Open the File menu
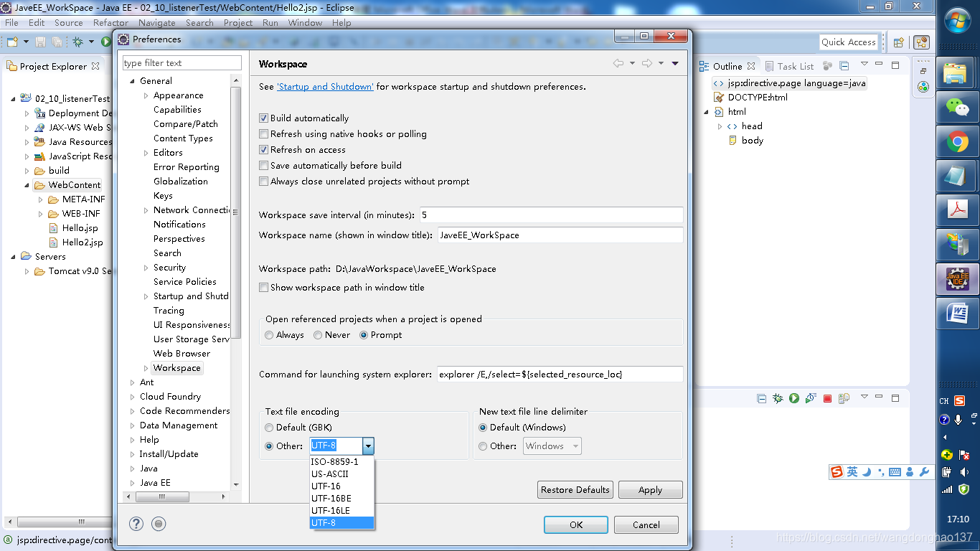 pos(11,23)
